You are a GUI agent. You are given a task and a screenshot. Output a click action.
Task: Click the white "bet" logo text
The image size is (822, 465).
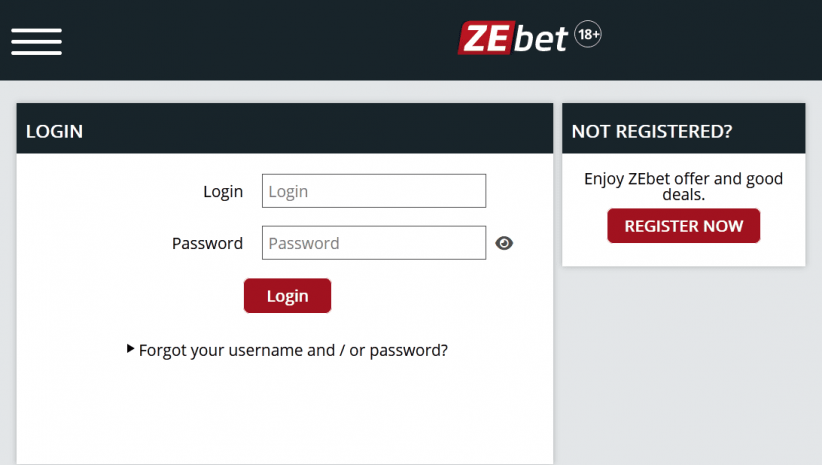542,39
